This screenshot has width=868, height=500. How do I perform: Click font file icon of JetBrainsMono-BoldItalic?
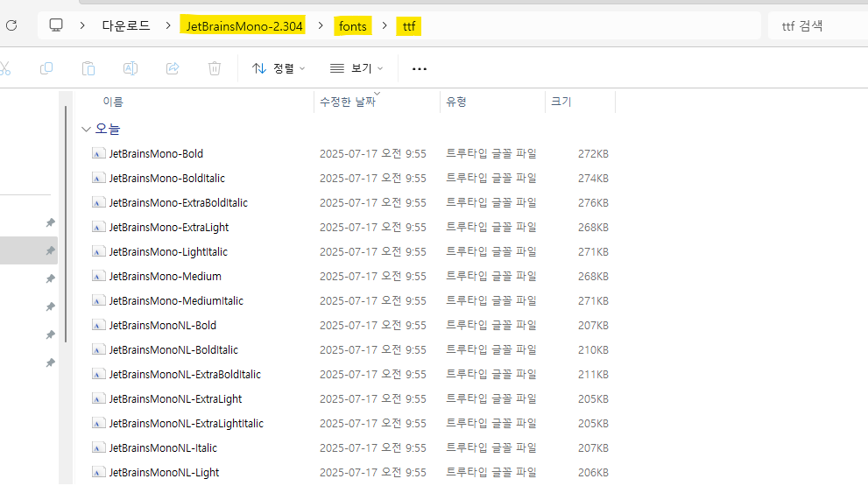(x=98, y=178)
